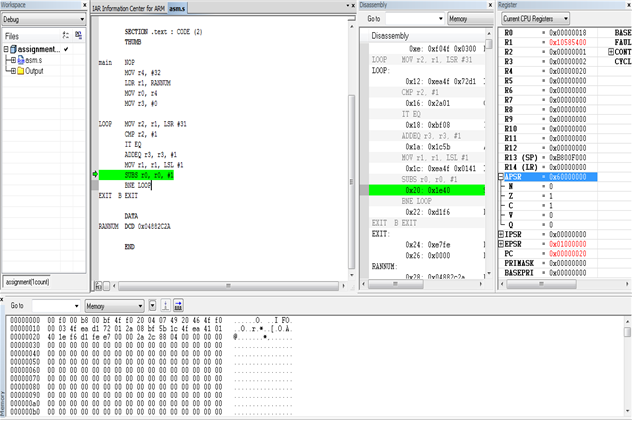Click the editor horizontal scrollbar
The width and height of the screenshot is (638, 422).
pos(228,286)
